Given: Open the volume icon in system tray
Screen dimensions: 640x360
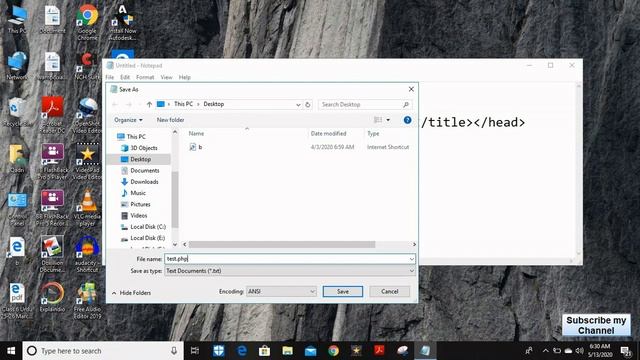Looking at the screenshot, I should (x=579, y=351).
